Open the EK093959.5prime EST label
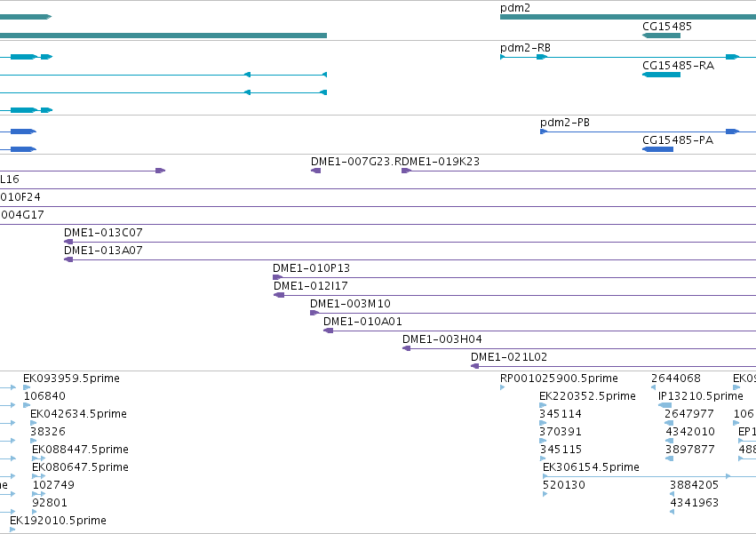 tap(71, 379)
